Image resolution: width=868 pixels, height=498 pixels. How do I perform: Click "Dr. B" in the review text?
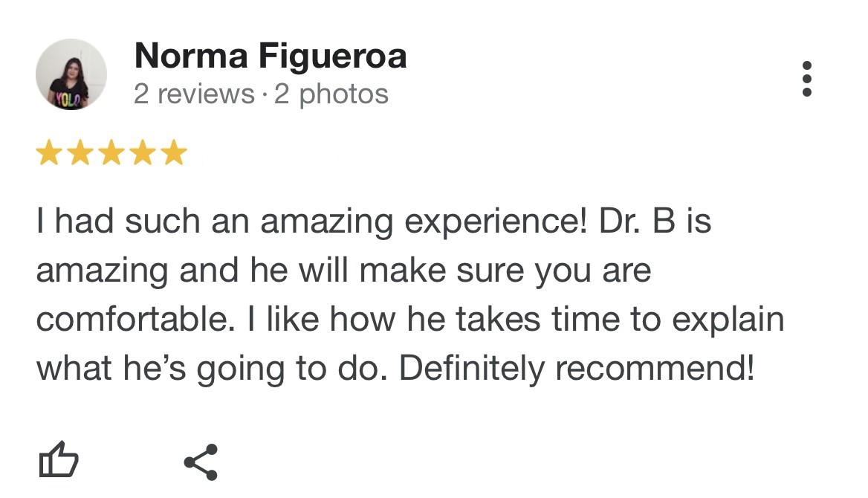(634, 222)
